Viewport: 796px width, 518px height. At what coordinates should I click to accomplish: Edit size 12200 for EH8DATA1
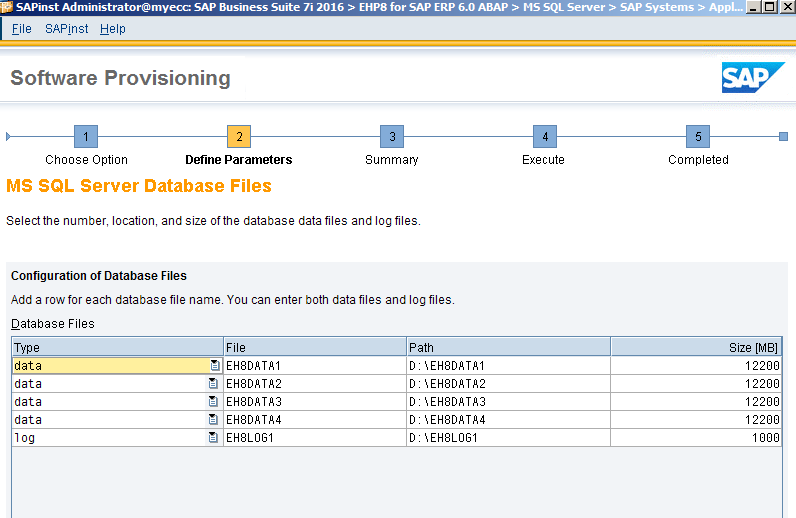696,366
